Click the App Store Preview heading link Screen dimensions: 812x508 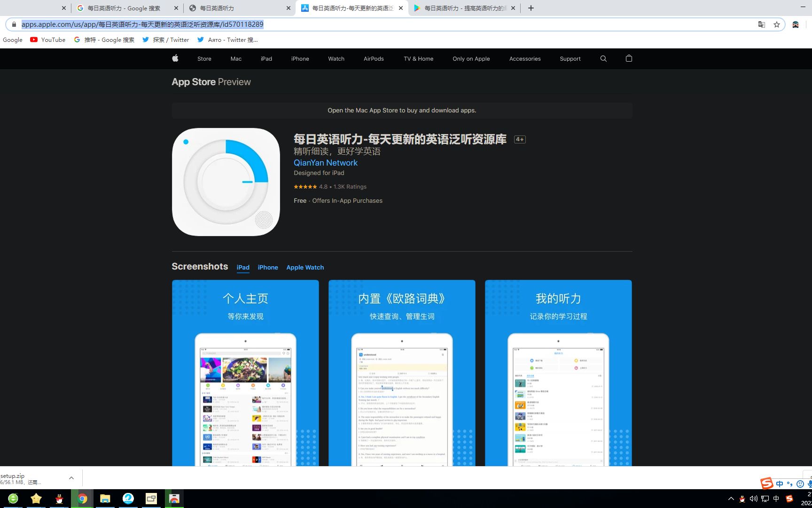tap(211, 82)
